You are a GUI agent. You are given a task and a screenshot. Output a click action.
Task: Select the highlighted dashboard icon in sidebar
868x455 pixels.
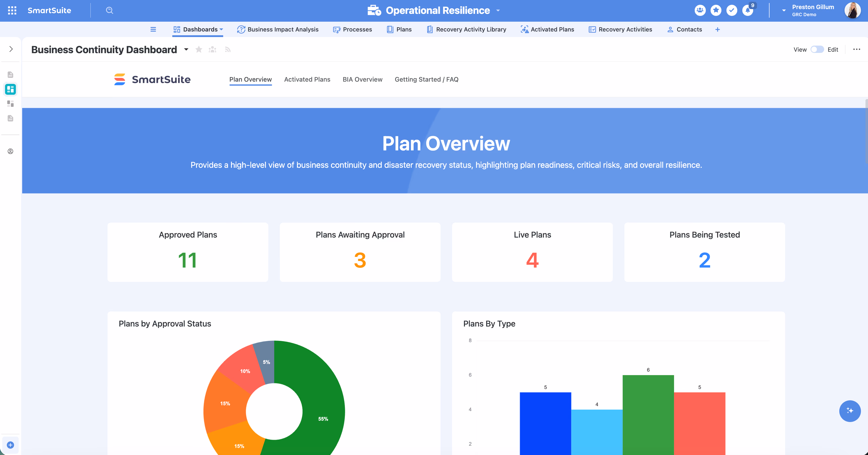[x=10, y=89]
